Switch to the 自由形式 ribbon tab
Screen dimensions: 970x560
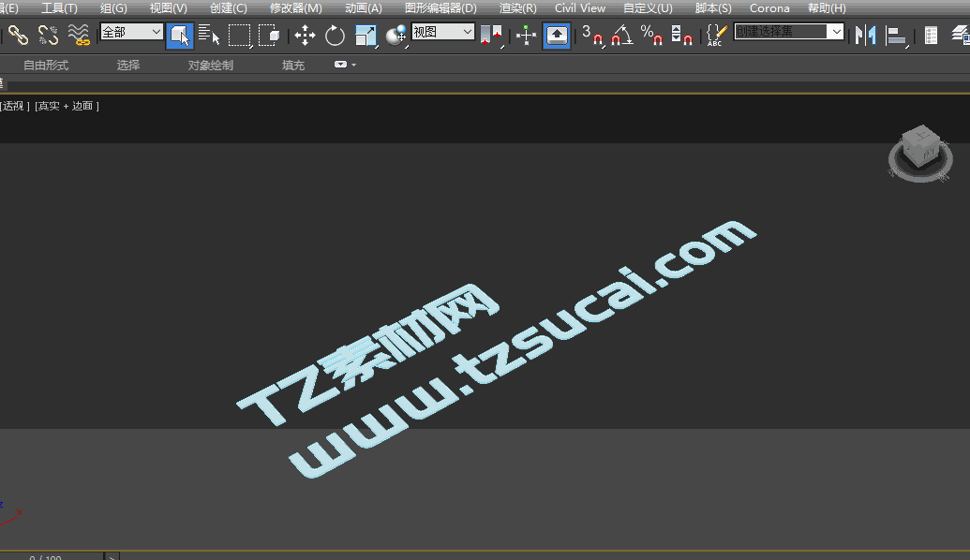pos(46,65)
